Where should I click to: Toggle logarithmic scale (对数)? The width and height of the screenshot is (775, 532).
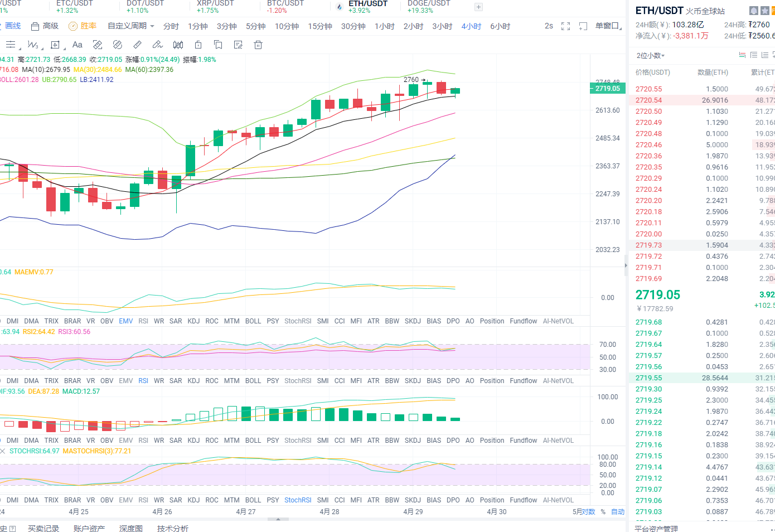[x=588, y=512]
